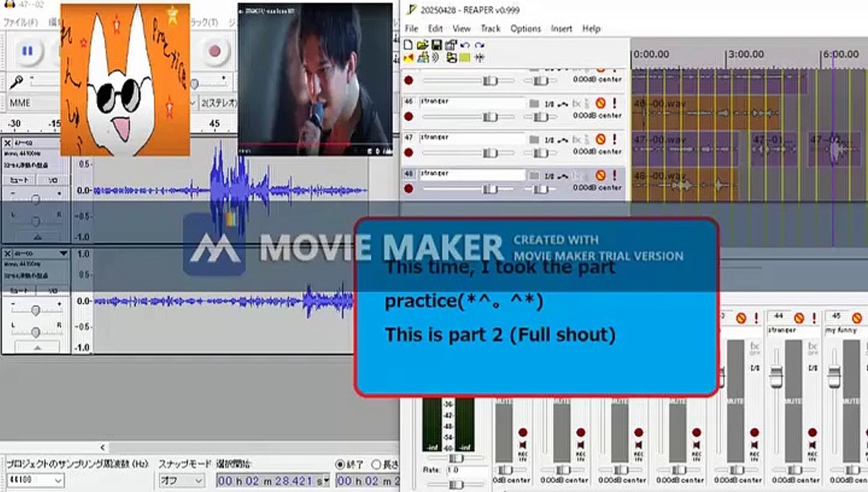This screenshot has width=868, height=492.
Task: Click ミュート button on second Audacity track
Action: click(19, 290)
